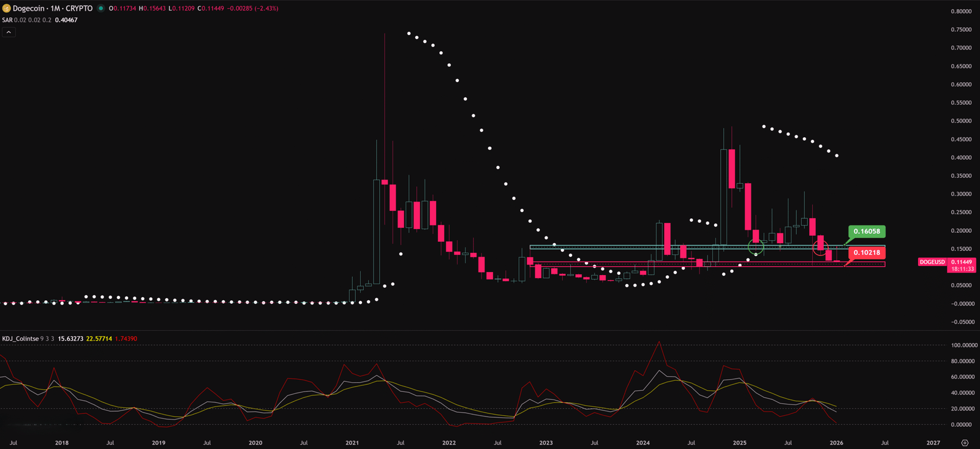Image resolution: width=980 pixels, height=449 pixels.
Task: Click the 100.00000 level on KDJ scale
Action: (964, 345)
